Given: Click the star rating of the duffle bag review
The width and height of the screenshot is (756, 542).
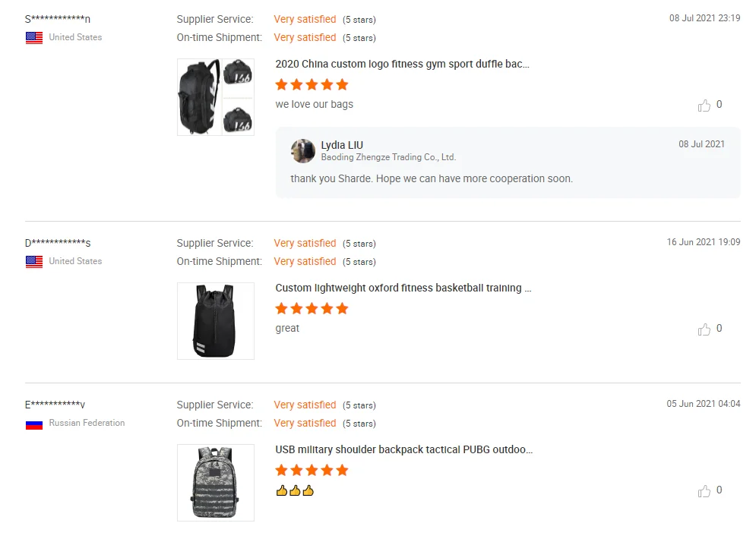Looking at the screenshot, I should [312, 84].
